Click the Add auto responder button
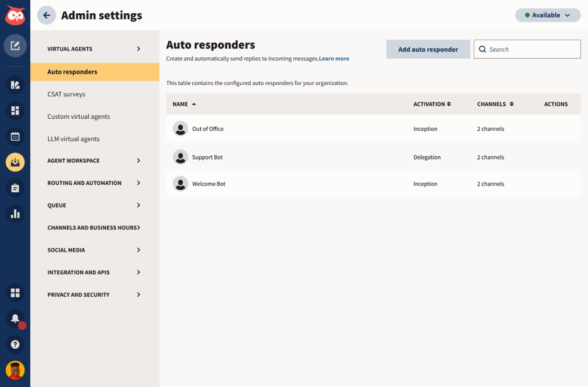The image size is (588, 387). [x=428, y=49]
